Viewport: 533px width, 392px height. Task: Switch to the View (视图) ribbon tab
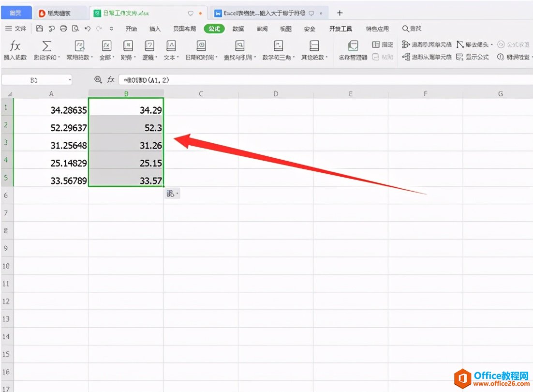click(286, 29)
